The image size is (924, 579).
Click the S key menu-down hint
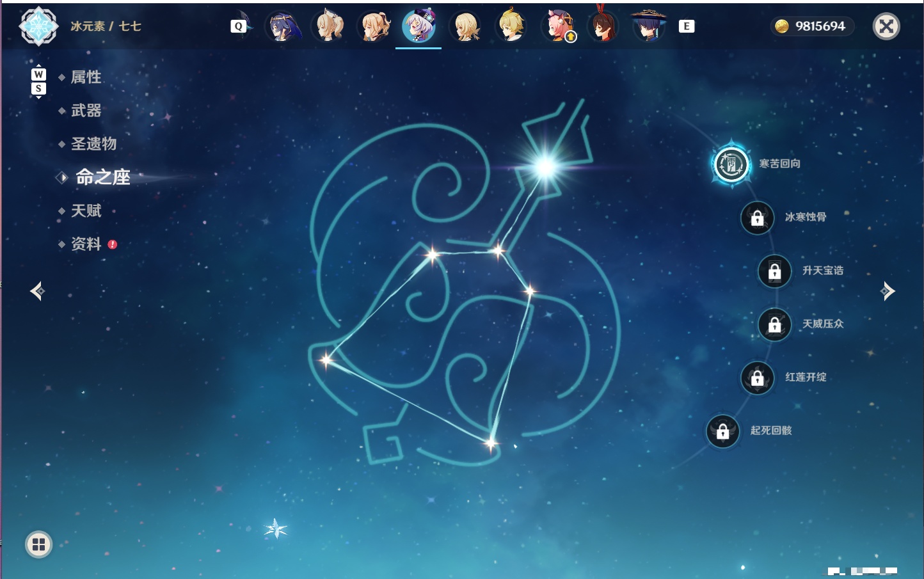38,89
